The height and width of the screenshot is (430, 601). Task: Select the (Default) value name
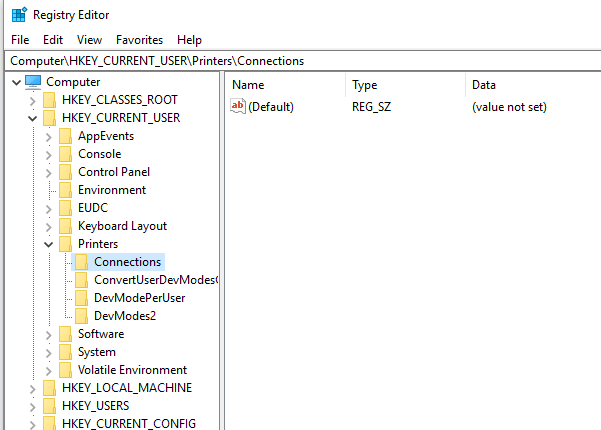(x=271, y=107)
